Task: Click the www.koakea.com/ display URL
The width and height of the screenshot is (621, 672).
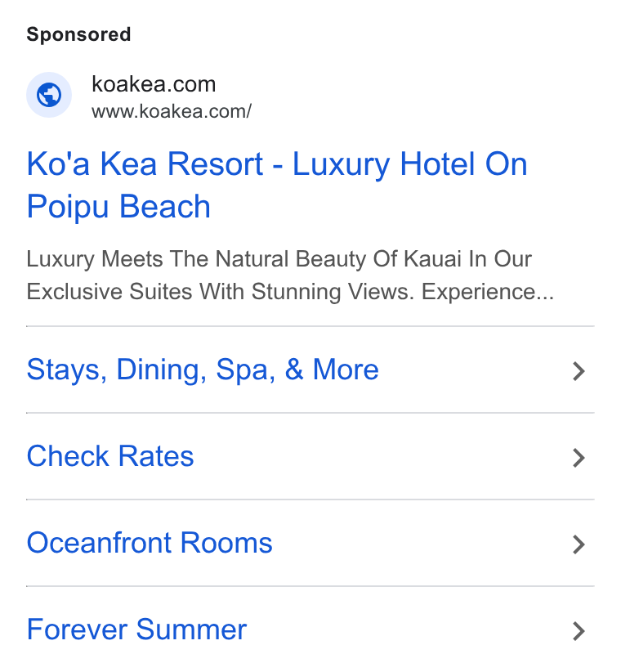Action: coord(172,111)
